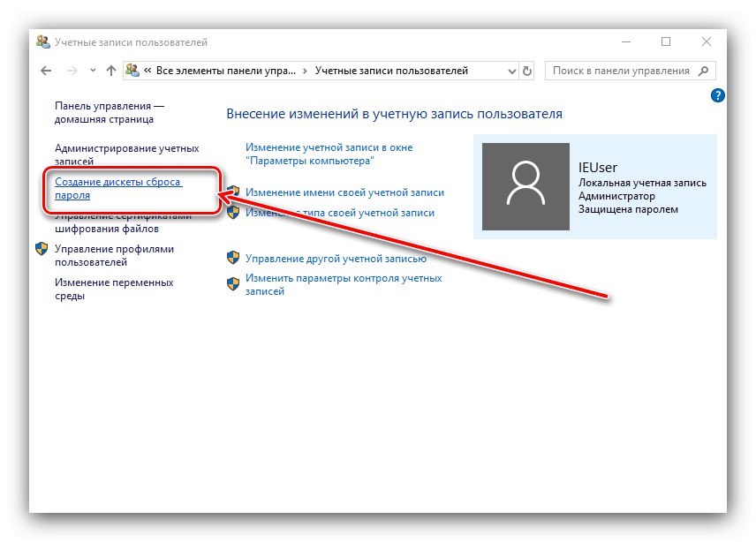Click the Up one level arrow
Viewport: 756px width, 542px height.
(x=110, y=71)
